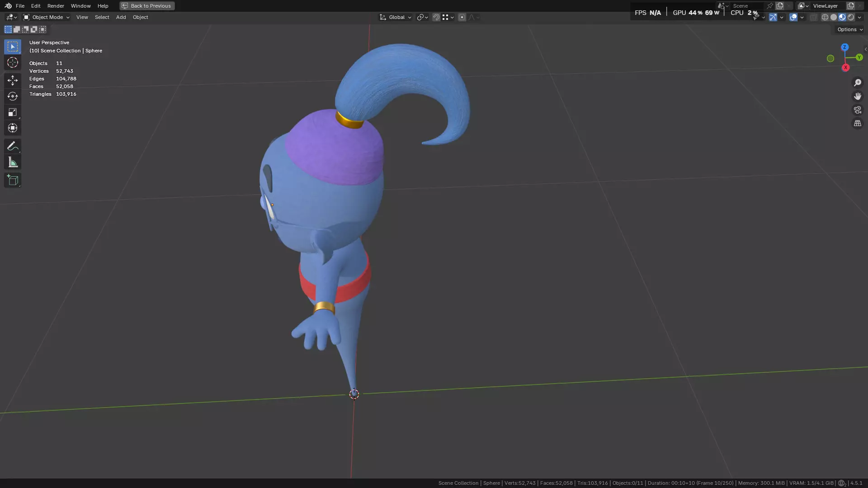Click the Blender version 4.5.1 in the status bar
868x488 pixels.
(x=856, y=483)
